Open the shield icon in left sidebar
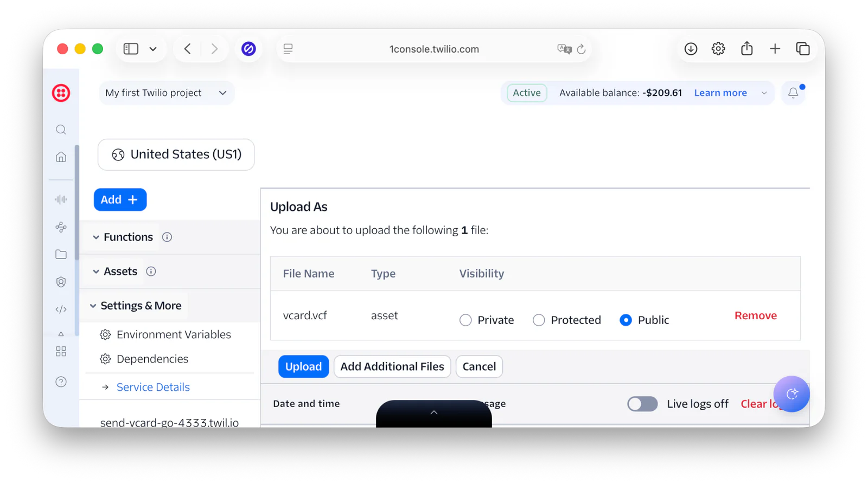The height and width of the screenshot is (484, 868). tap(61, 282)
